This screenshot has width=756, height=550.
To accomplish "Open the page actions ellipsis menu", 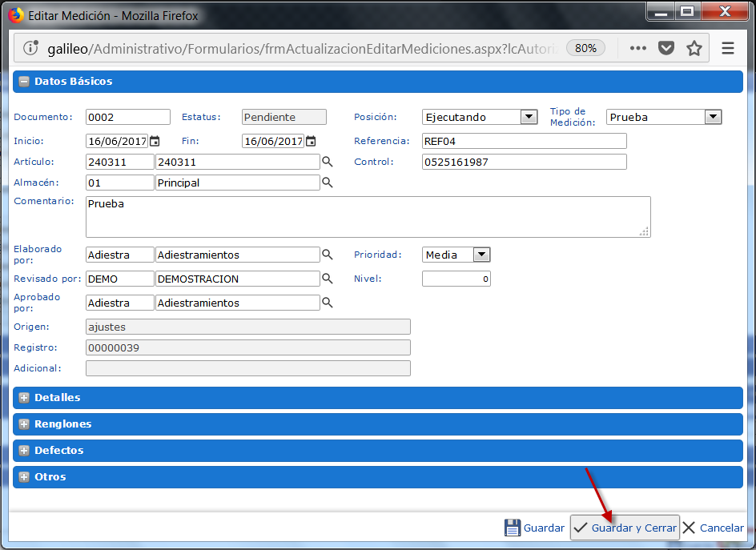I will pos(637,48).
